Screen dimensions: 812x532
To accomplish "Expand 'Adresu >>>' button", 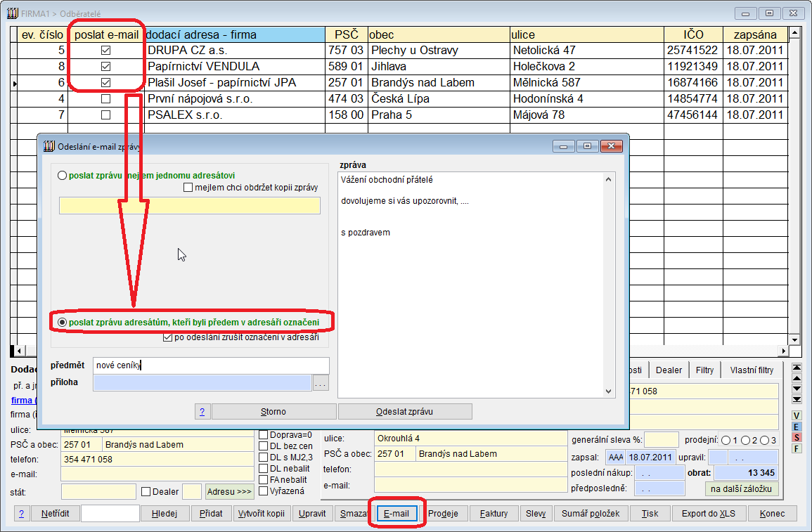I will point(229,491).
